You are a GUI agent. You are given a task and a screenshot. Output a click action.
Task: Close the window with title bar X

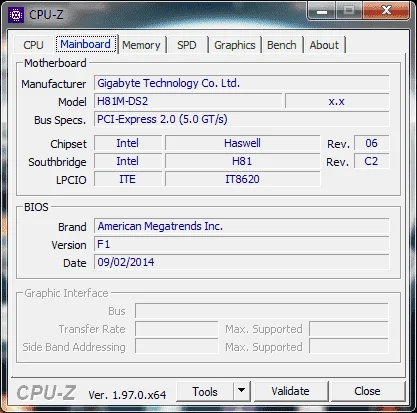coord(386,11)
